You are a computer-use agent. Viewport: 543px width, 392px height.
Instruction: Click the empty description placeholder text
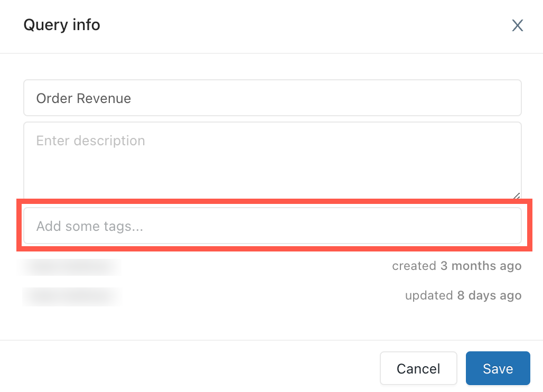pos(90,141)
